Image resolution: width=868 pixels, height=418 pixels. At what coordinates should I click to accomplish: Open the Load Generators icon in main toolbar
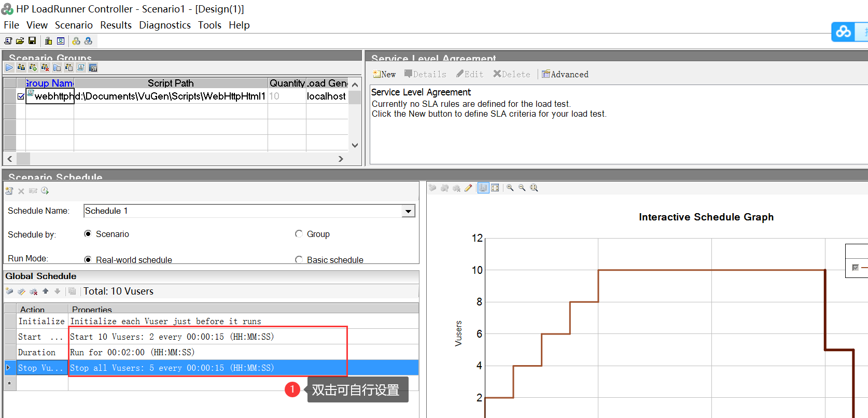tap(48, 41)
